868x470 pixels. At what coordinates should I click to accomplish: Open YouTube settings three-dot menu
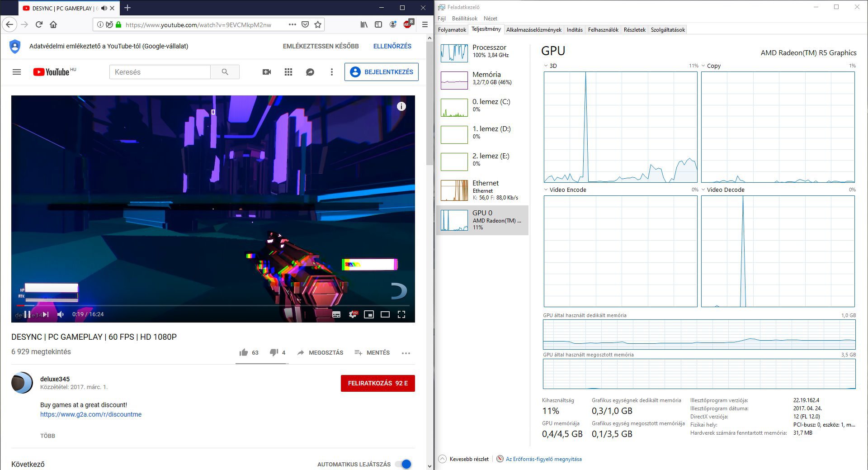(332, 72)
